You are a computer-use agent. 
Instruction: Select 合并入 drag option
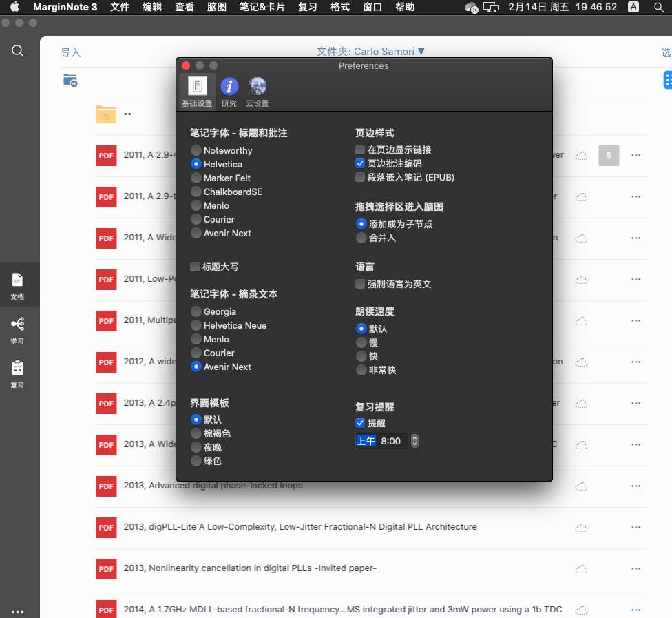coord(361,238)
